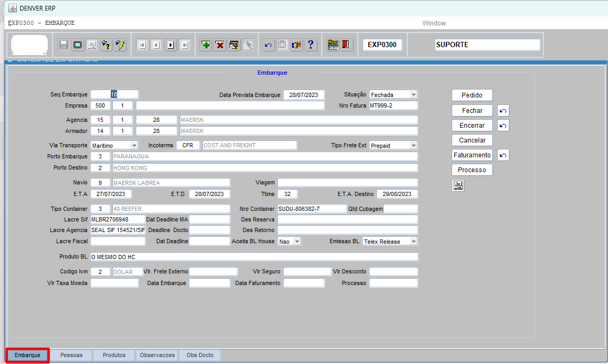Screen dimensions: 608x364
Task: Open the Via Transporte dropdown
Action: click(134, 145)
